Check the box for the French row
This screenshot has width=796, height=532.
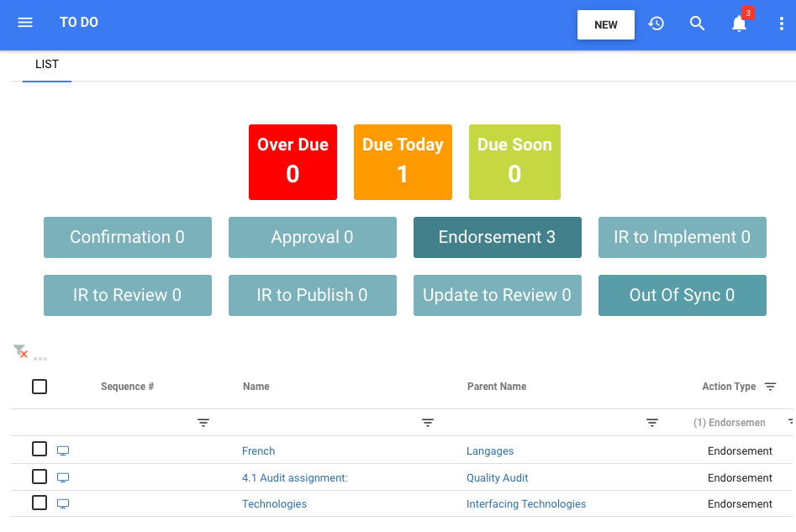pos(40,449)
